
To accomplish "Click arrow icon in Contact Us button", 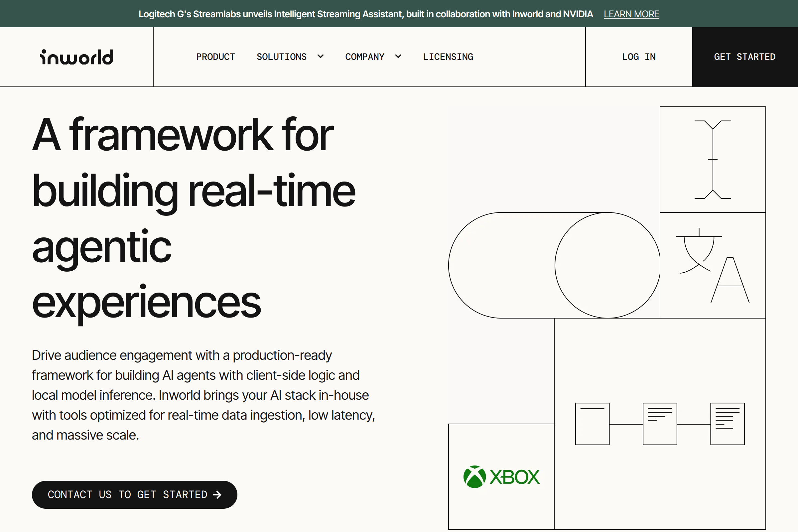I will click(217, 495).
